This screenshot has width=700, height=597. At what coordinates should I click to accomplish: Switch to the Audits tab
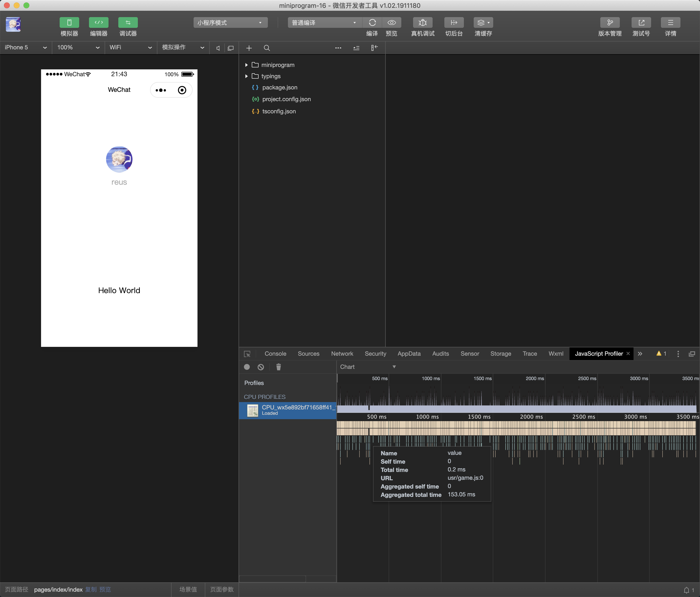(440, 353)
